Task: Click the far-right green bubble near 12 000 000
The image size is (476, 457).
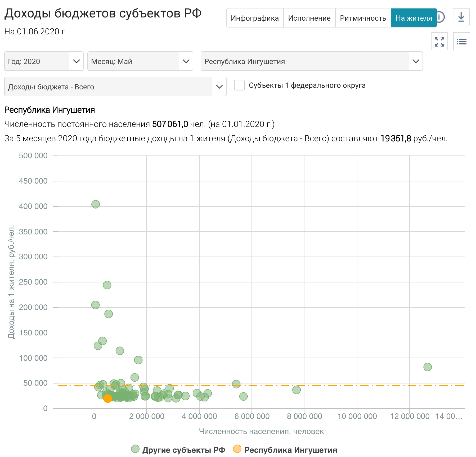Action: coord(428,367)
